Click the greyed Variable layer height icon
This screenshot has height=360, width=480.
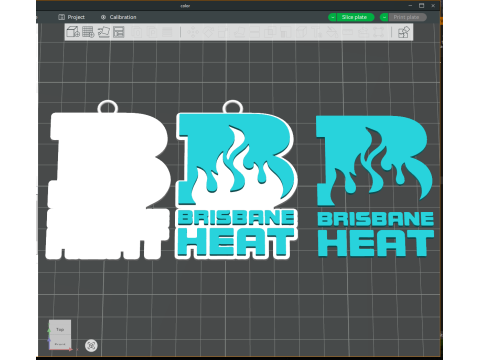[x=167, y=32]
